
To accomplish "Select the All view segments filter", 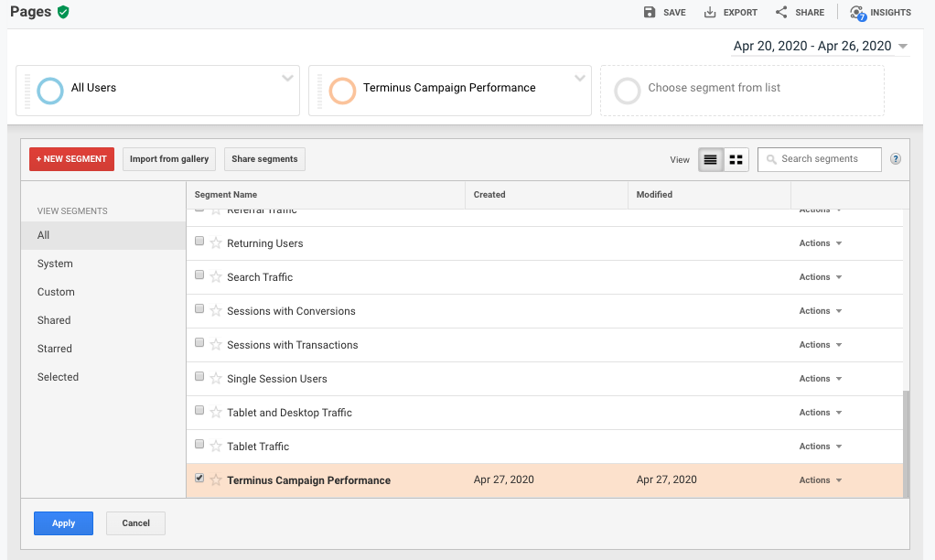I will click(x=103, y=235).
